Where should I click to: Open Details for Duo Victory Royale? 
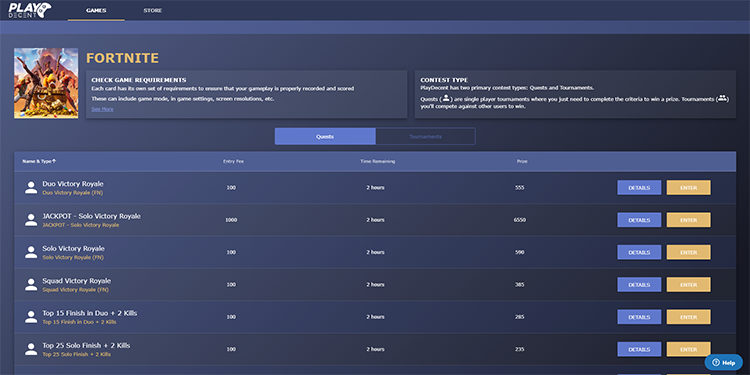(639, 188)
